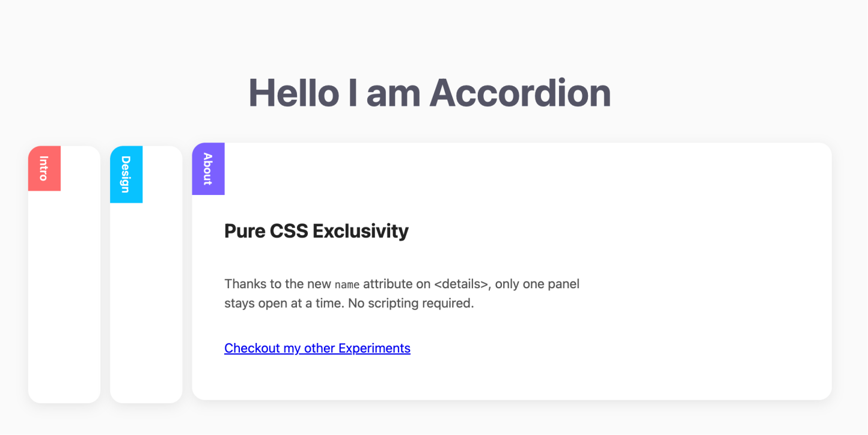This screenshot has height=435, width=868.
Task: Click the phrase only one panel
Action: 537,284
